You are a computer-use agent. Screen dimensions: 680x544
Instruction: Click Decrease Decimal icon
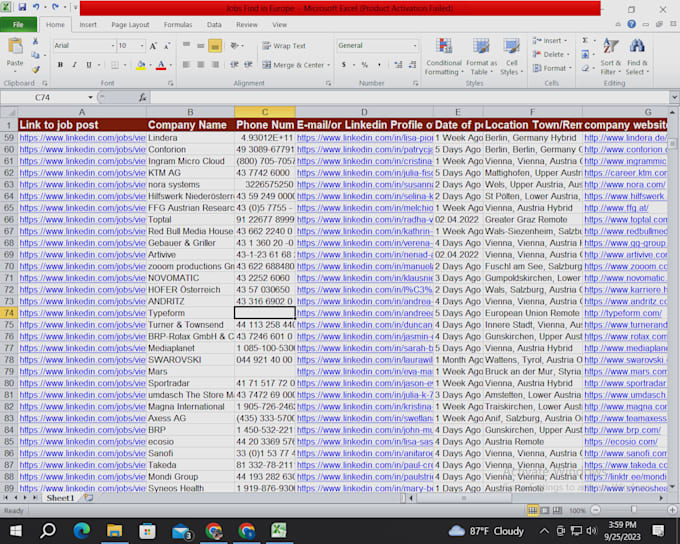tap(412, 65)
